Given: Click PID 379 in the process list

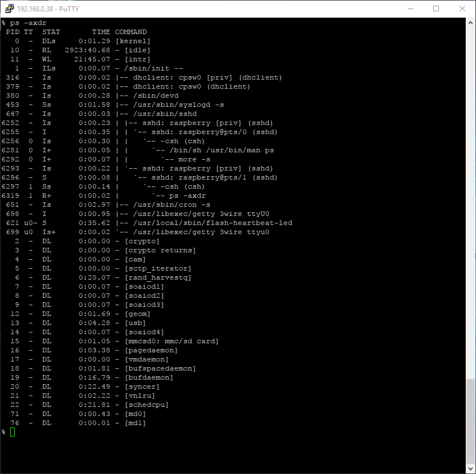Looking at the screenshot, I should pos(13,86).
